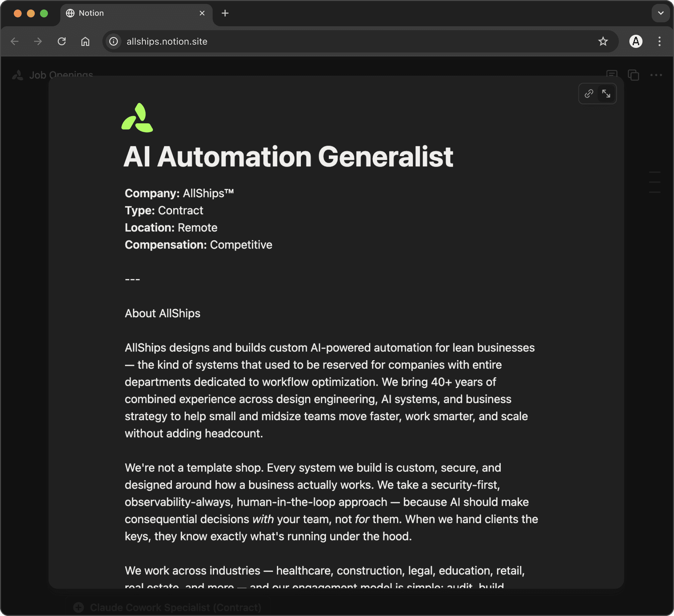Expand the tab search dropdown arrow

(x=661, y=13)
